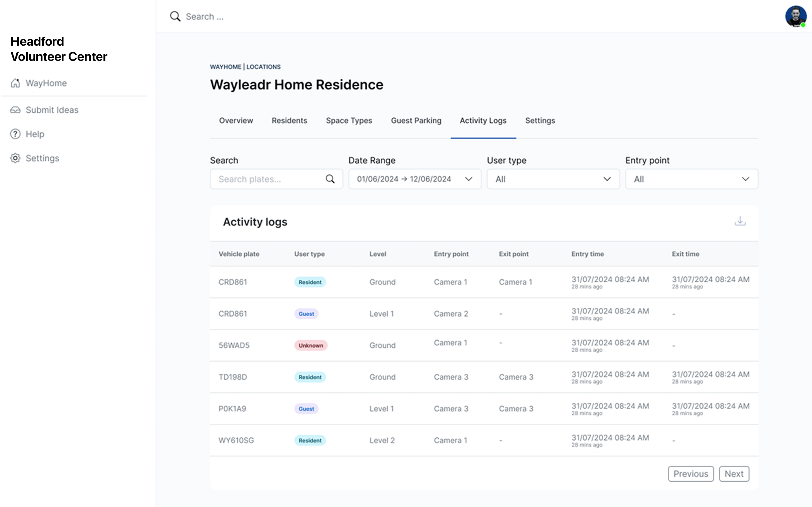Click the Next pagination button
This screenshot has width=812, height=507.
coord(734,474)
